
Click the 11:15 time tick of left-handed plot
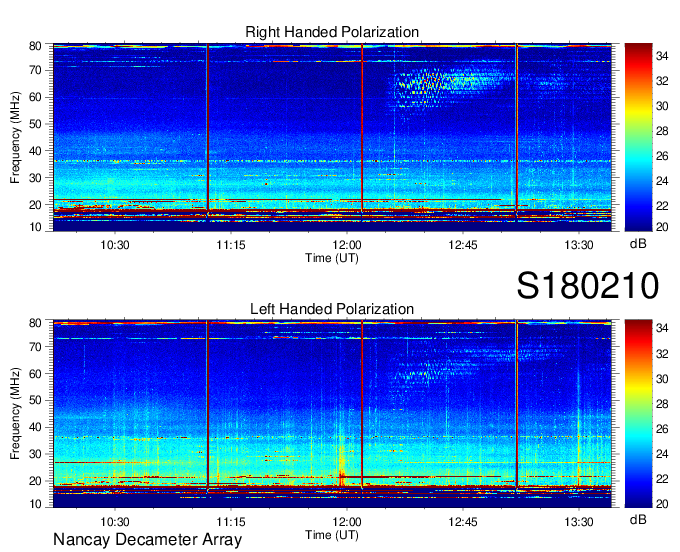231,522
